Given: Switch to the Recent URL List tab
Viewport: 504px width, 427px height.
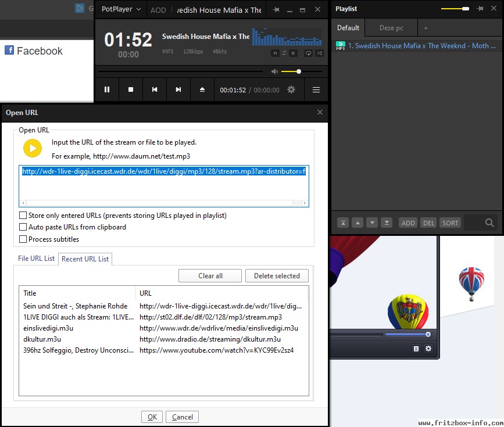Looking at the screenshot, I should 85,259.
